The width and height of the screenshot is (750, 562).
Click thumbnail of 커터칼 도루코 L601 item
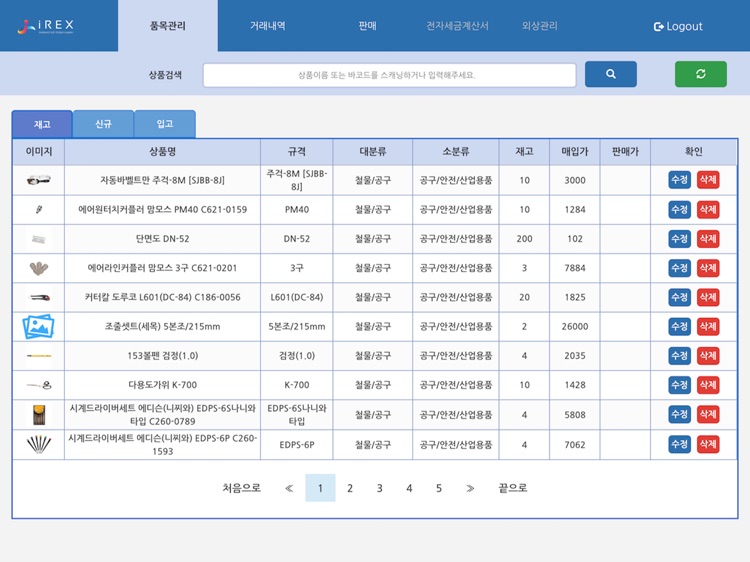coord(39,298)
